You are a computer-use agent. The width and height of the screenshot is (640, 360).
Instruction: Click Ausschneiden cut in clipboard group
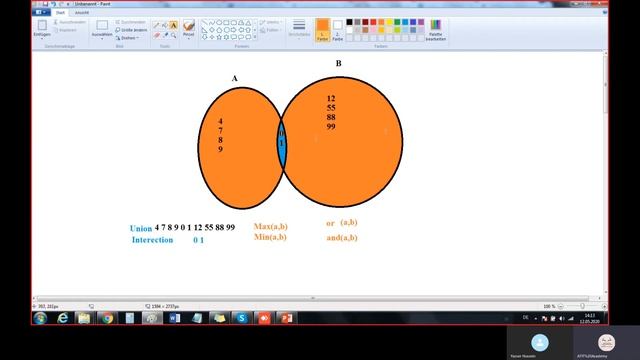click(69, 22)
